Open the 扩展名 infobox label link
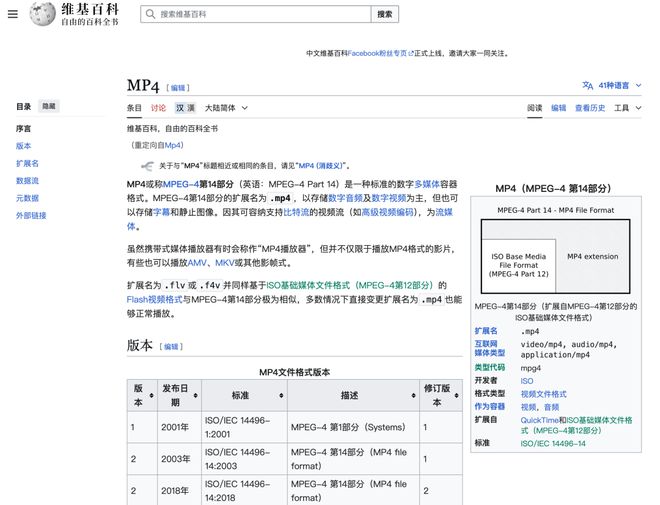This screenshot has width=660, height=505. click(x=486, y=331)
